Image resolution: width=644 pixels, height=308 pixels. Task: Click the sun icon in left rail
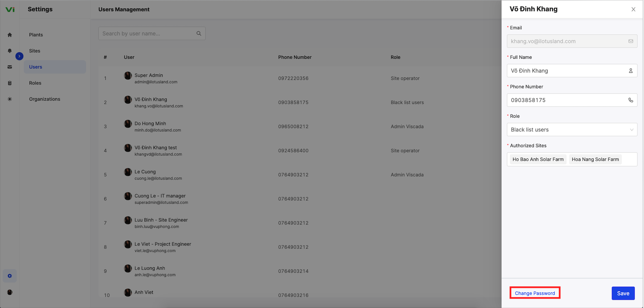10,99
